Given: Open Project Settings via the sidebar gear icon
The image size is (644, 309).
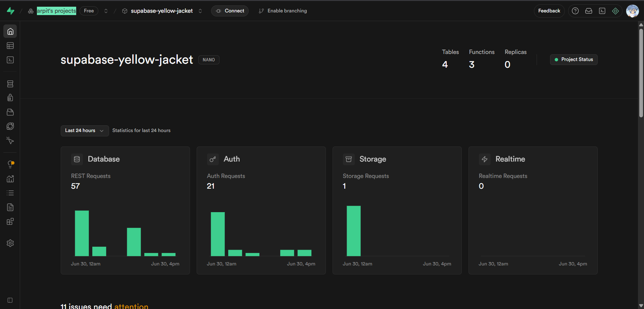Looking at the screenshot, I should (10, 243).
